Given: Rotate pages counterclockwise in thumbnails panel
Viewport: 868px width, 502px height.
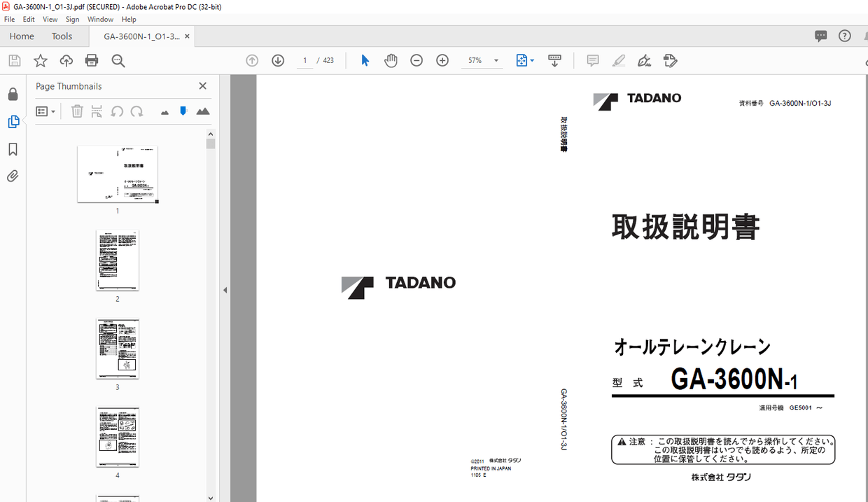Looking at the screenshot, I should (117, 111).
